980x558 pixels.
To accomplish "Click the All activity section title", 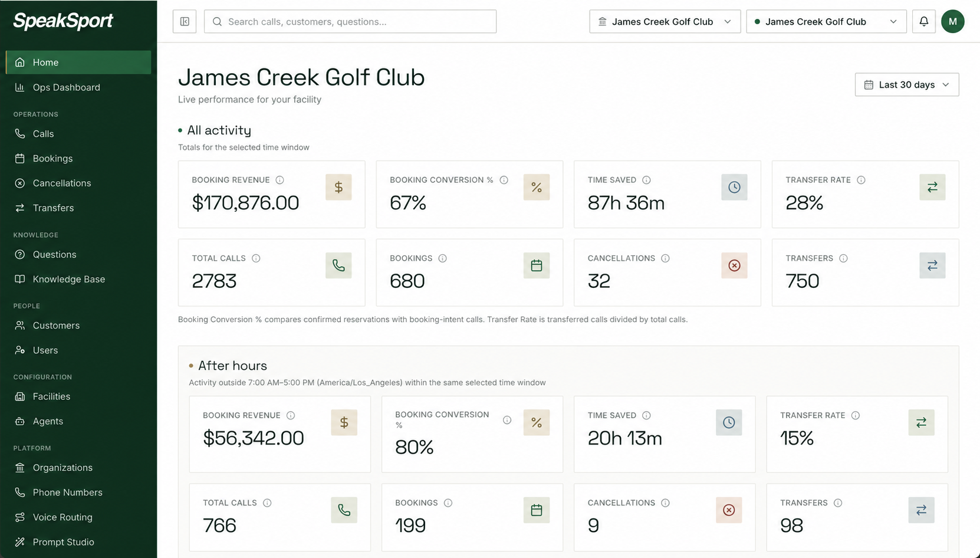I will click(x=219, y=130).
